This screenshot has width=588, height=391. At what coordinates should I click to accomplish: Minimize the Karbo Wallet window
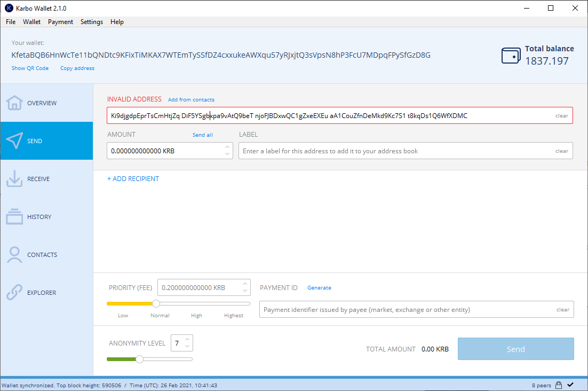[527, 8]
